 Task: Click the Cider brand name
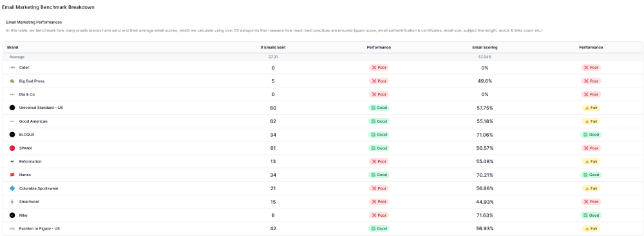tap(24, 68)
